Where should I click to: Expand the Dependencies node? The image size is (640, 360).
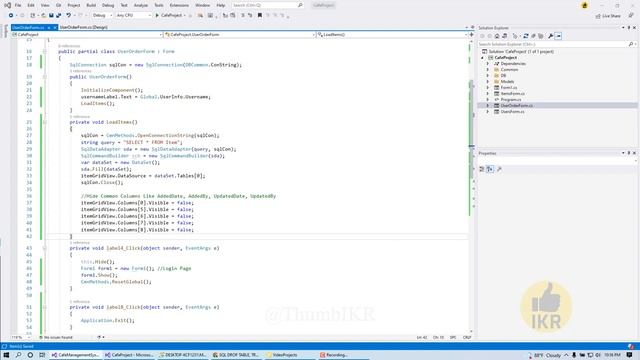(x=488, y=64)
